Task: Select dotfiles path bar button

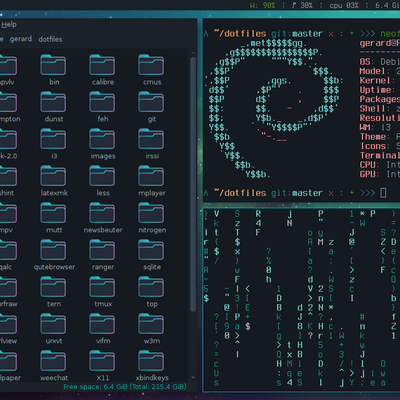Action: [50, 39]
